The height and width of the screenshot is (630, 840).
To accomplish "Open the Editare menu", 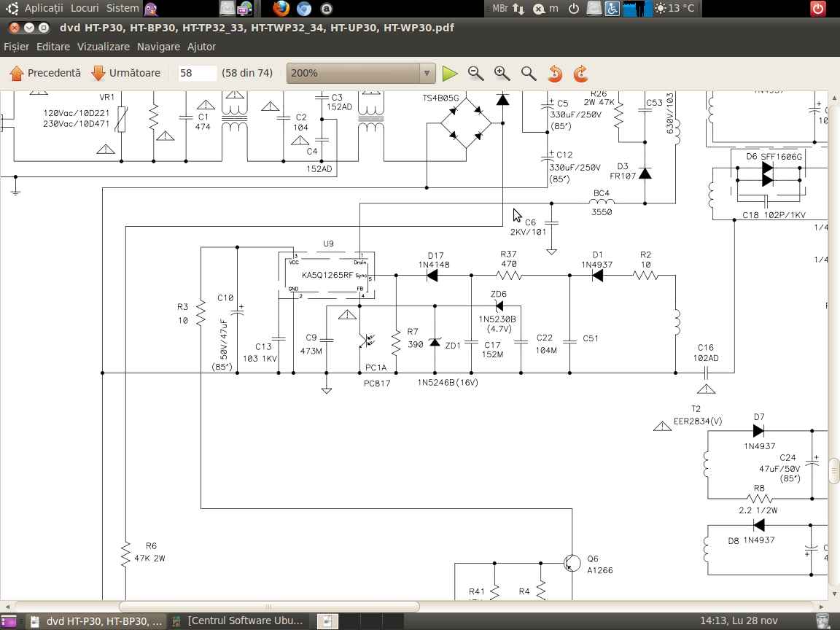I will (x=53, y=47).
